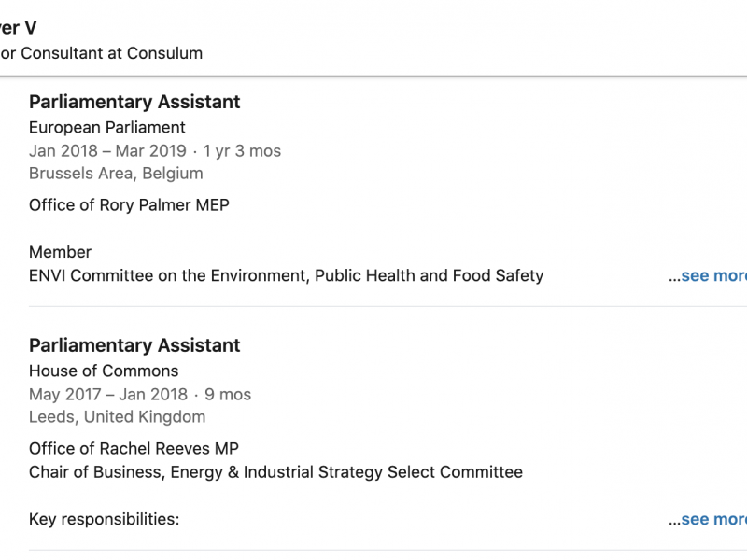Click the Consultant at Consulum headline

pyautogui.click(x=103, y=53)
